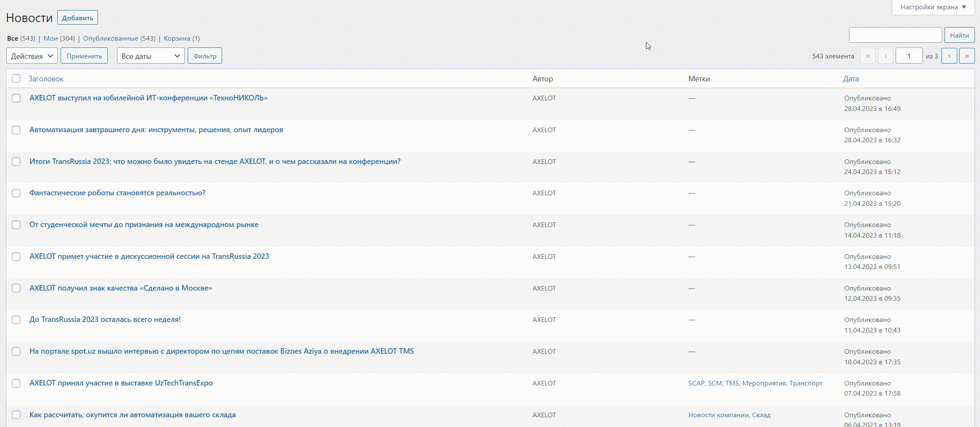980x427 pixels.
Task: Click the Склад tag link
Action: pos(761,415)
